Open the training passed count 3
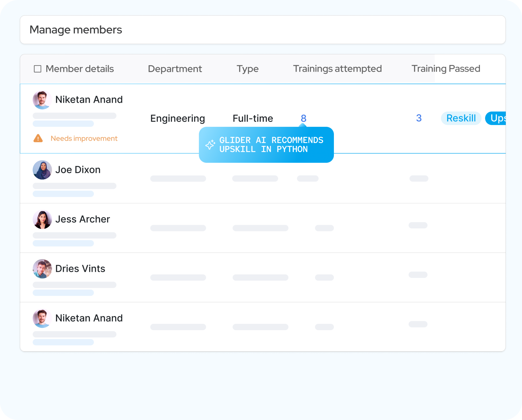 tap(419, 118)
